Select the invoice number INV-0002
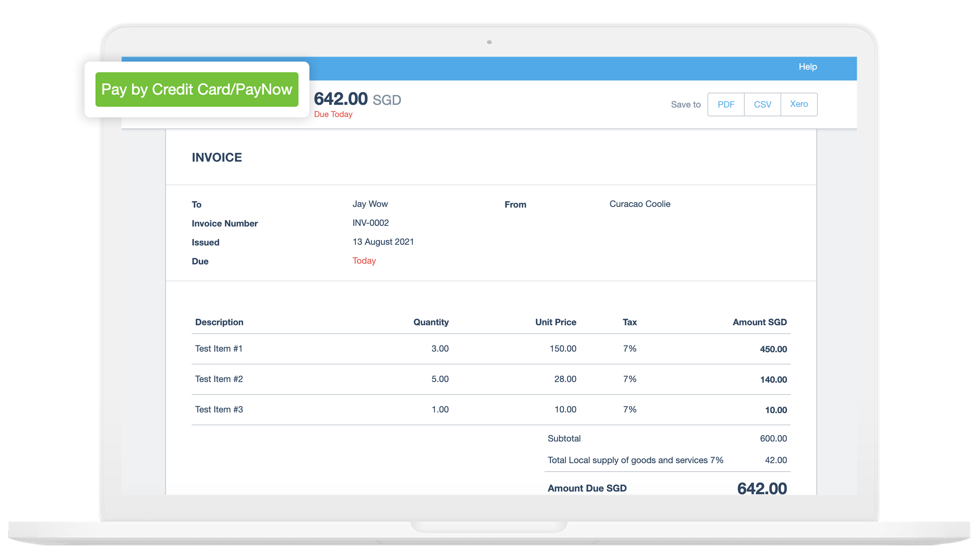Screen dimensions: 980x560 pos(370,223)
